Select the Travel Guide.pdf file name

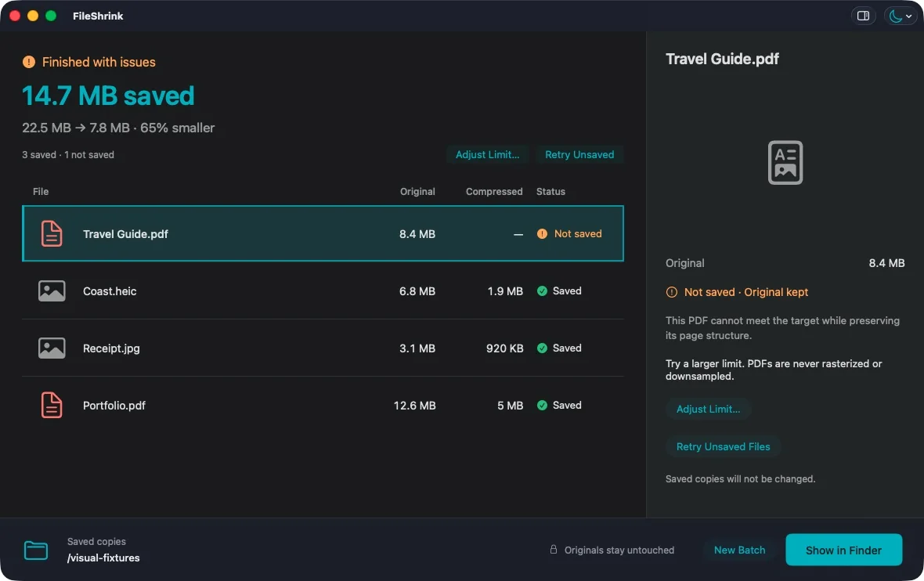pyautogui.click(x=125, y=234)
